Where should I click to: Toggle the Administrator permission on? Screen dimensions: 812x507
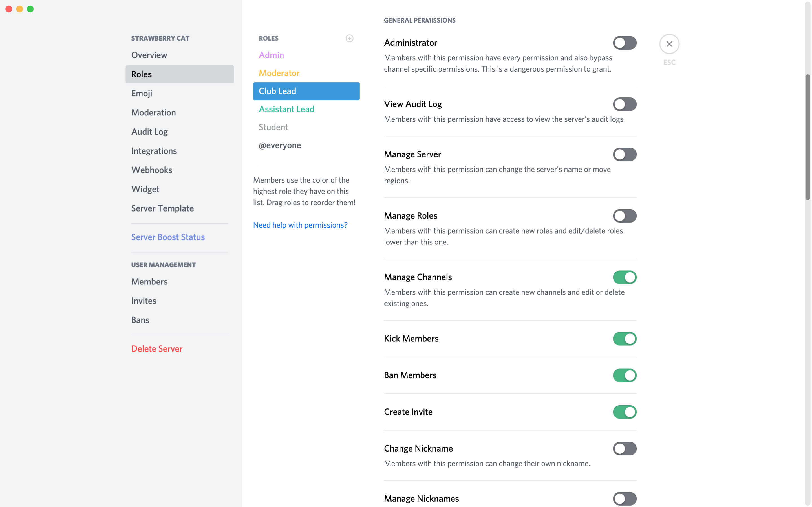pos(624,43)
